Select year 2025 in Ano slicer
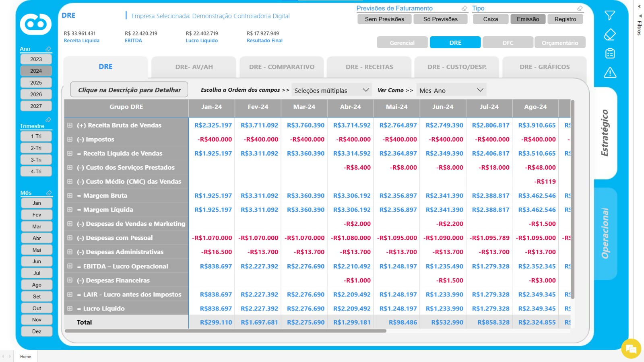644x362 pixels. (36, 82)
